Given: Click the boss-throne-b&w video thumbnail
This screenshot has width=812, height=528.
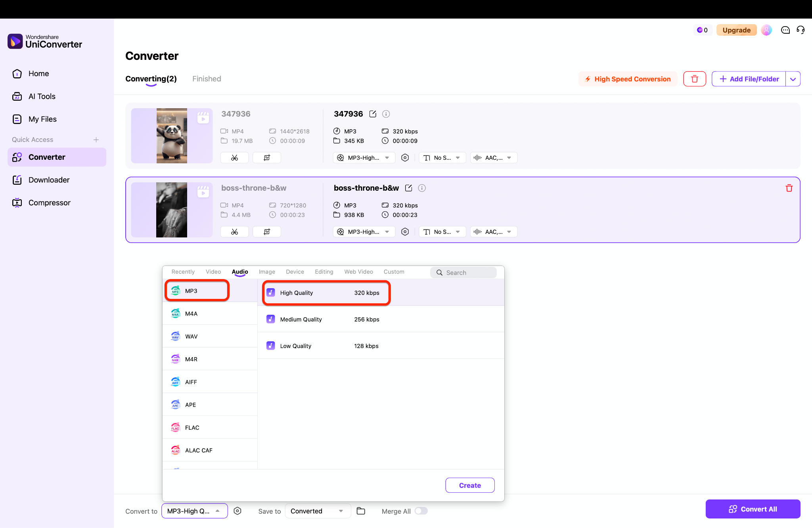Looking at the screenshot, I should [172, 210].
